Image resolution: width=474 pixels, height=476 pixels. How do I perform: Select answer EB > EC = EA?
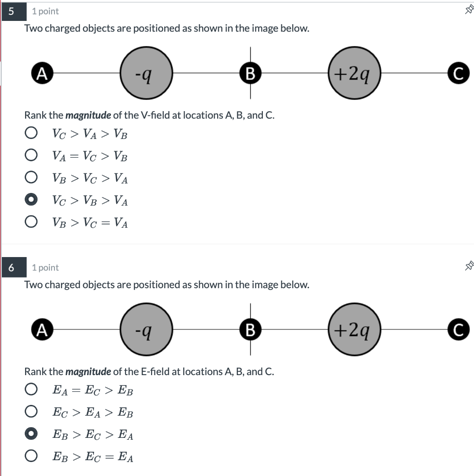click(31, 456)
